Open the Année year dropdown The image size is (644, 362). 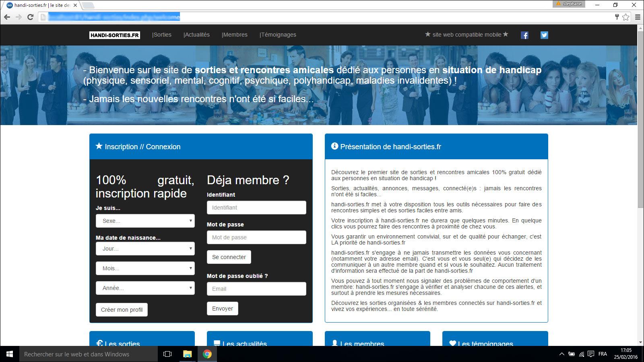(145, 288)
